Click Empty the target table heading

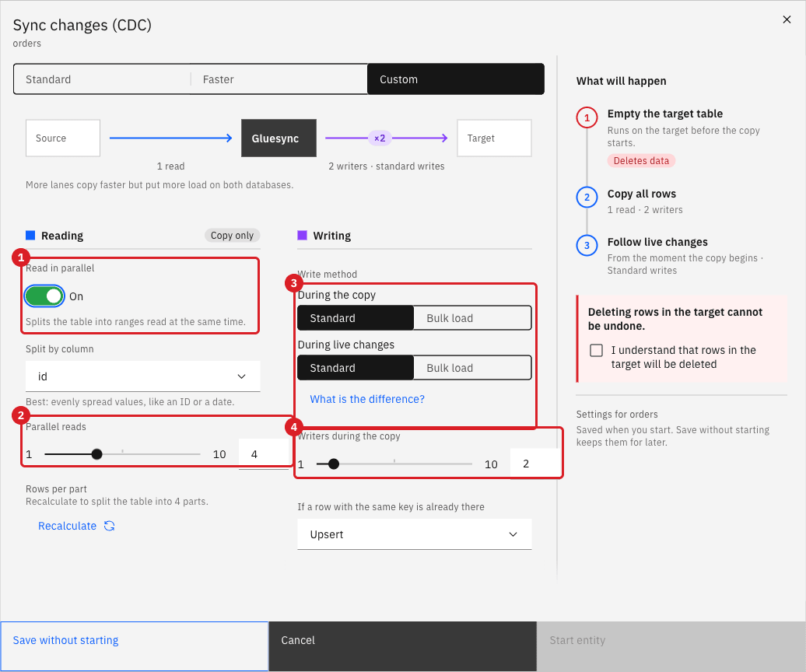click(664, 114)
